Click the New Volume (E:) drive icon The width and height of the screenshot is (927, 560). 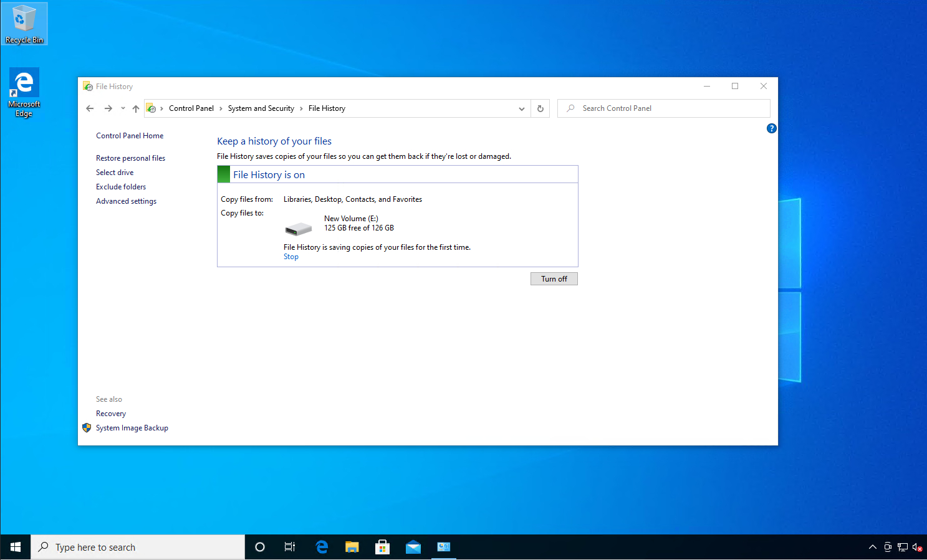click(299, 229)
